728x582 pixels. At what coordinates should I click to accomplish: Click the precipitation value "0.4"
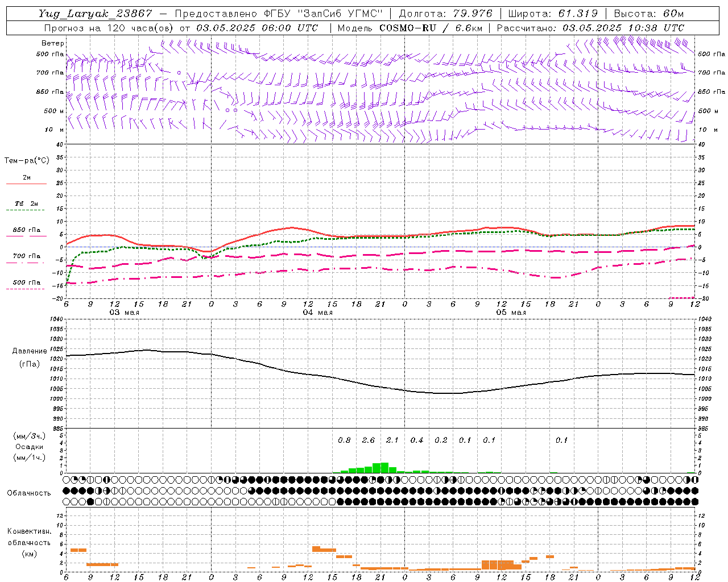point(417,440)
